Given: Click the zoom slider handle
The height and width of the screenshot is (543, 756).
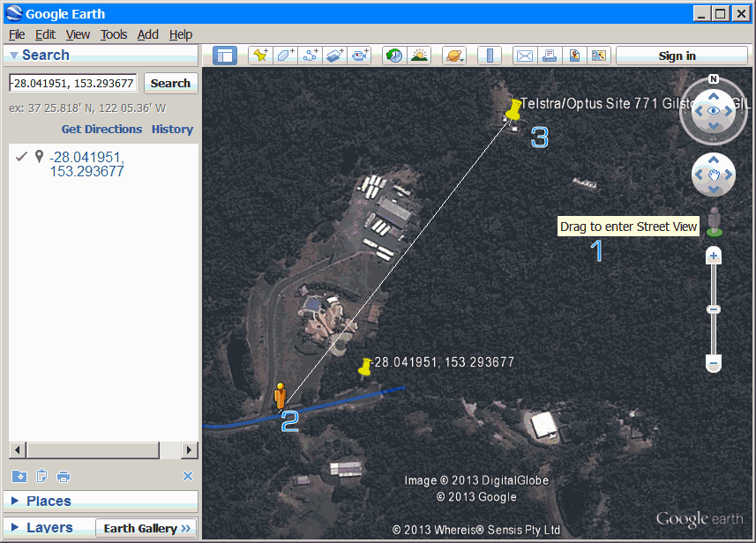Looking at the screenshot, I should click(x=714, y=309).
